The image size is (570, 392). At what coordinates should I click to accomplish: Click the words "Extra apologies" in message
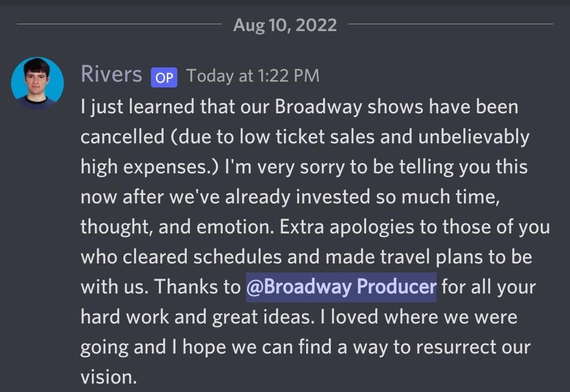(359, 227)
